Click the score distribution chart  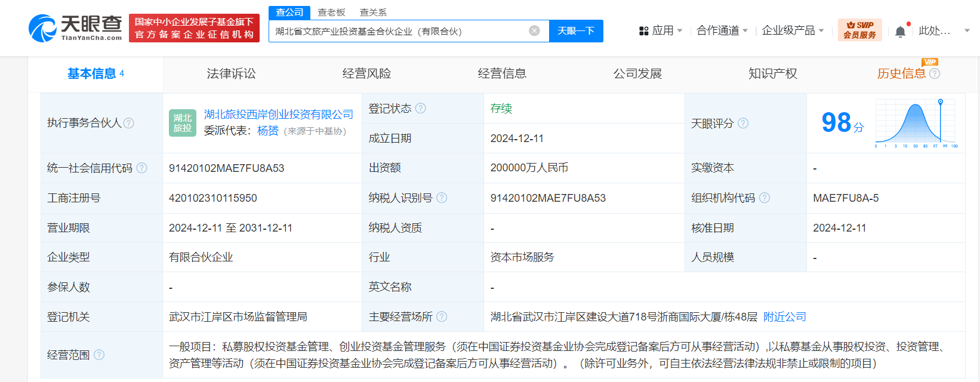[916, 124]
